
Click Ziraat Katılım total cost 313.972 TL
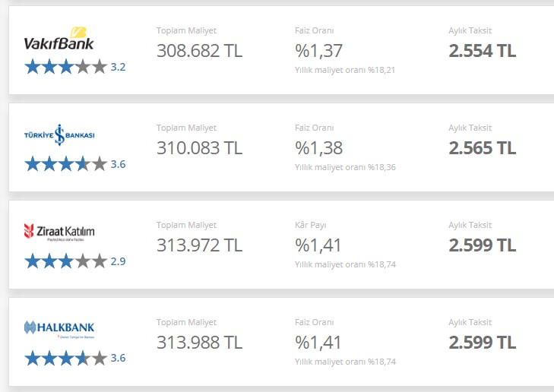200,245
